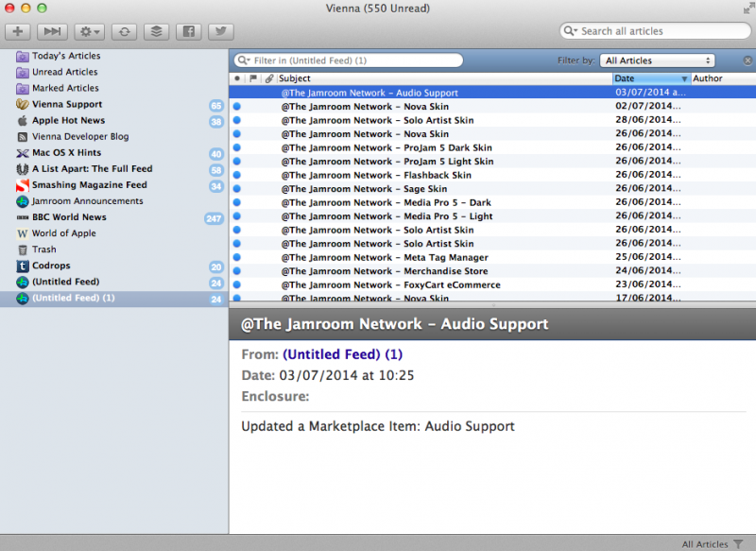This screenshot has width=756, height=551.
Task: Share article on Facebook
Action: click(191, 31)
